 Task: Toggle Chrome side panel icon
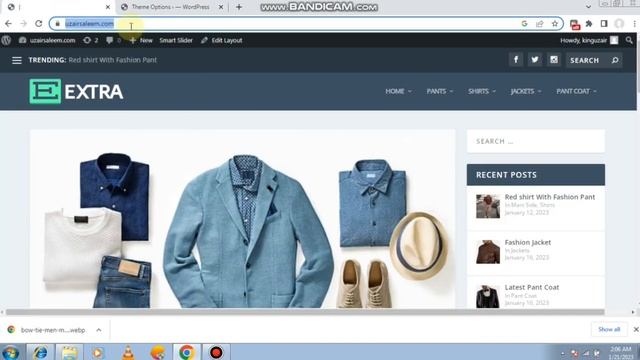[604, 24]
